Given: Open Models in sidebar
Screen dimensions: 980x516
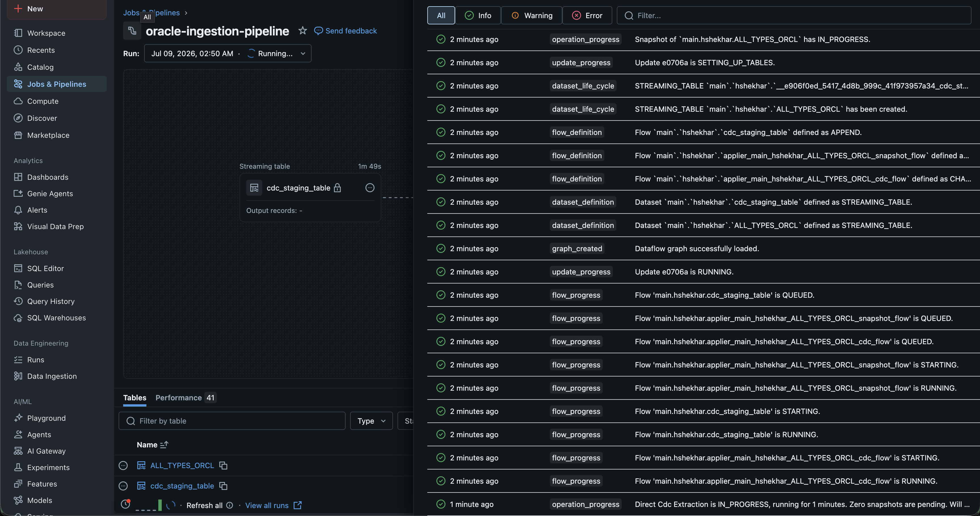Looking at the screenshot, I should point(56,500).
